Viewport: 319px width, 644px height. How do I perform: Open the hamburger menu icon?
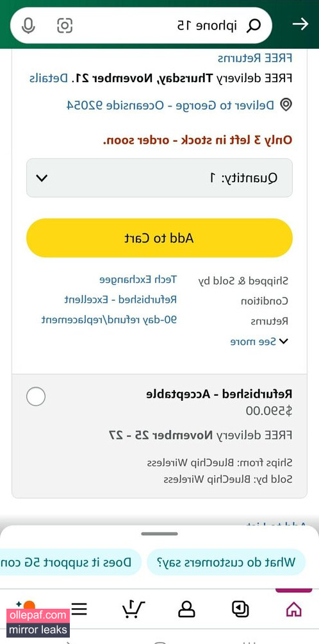coord(79,609)
